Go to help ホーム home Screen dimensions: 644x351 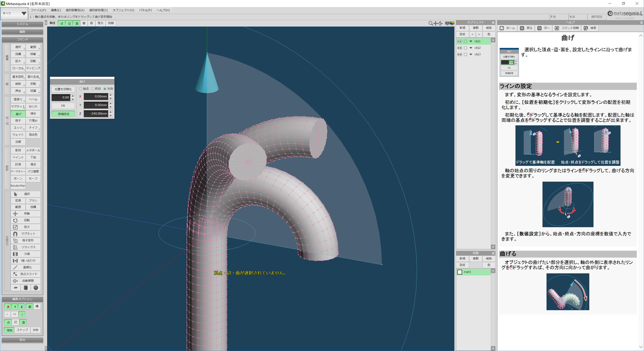[x=508, y=28]
